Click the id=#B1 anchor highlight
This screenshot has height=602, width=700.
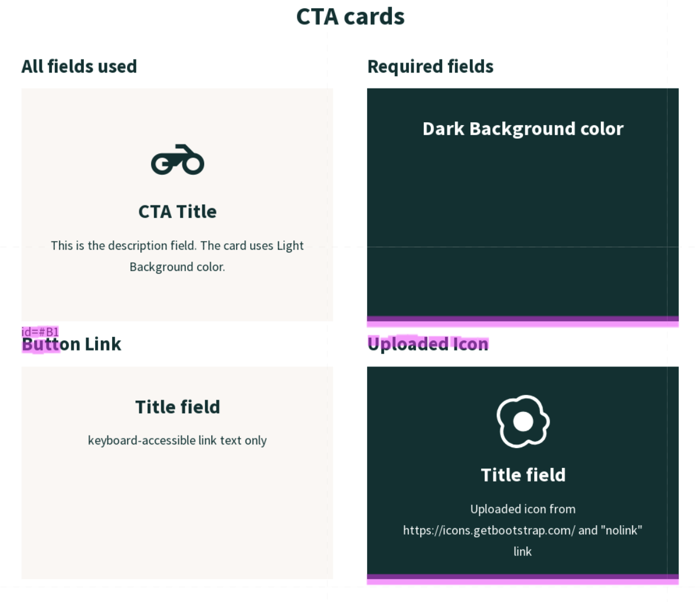click(40, 331)
